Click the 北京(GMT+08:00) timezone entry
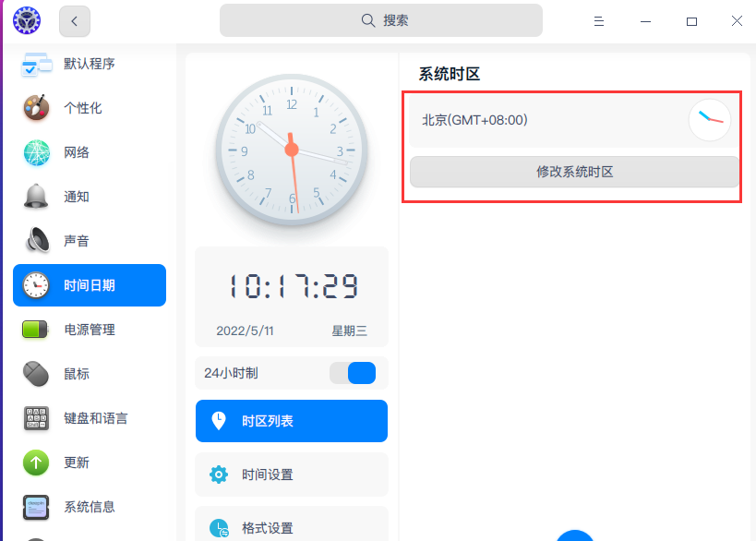The width and height of the screenshot is (756, 541). [573, 120]
